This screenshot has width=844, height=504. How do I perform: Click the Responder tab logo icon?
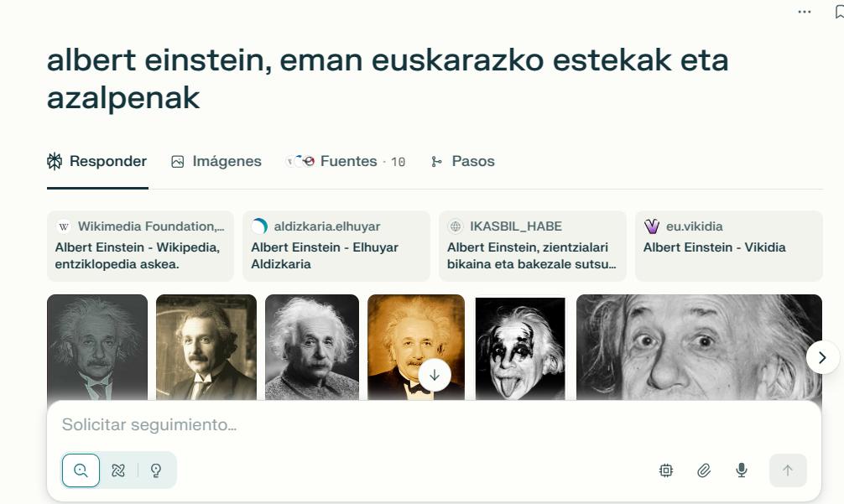click(x=55, y=161)
